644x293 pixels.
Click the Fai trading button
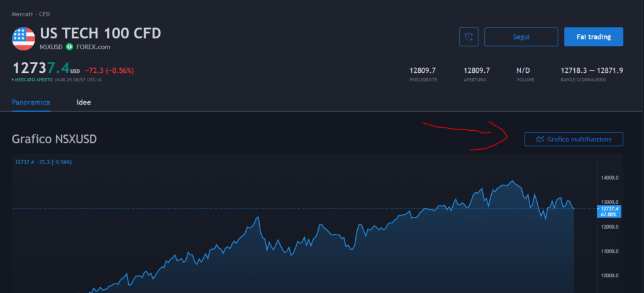coord(594,37)
